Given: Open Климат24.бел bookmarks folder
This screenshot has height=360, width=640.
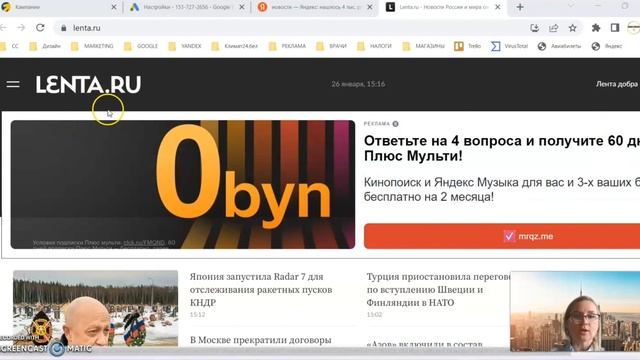Looking at the screenshot, I should click(x=235, y=46).
